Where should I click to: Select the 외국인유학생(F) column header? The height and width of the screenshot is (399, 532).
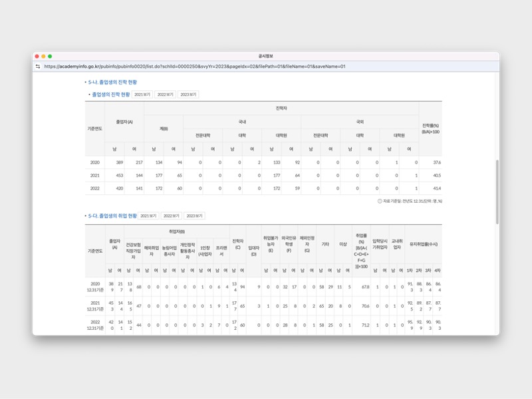click(x=289, y=244)
